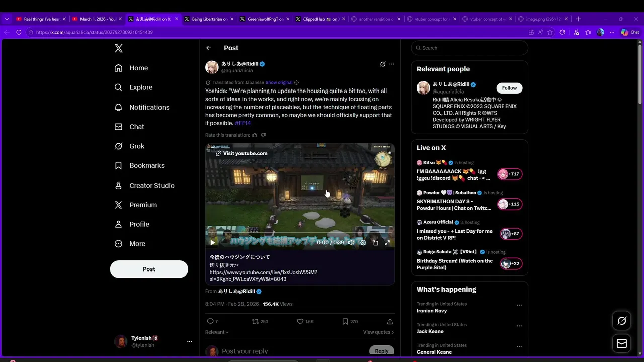
Task: Rate translation with thumbs up
Action: point(255,135)
